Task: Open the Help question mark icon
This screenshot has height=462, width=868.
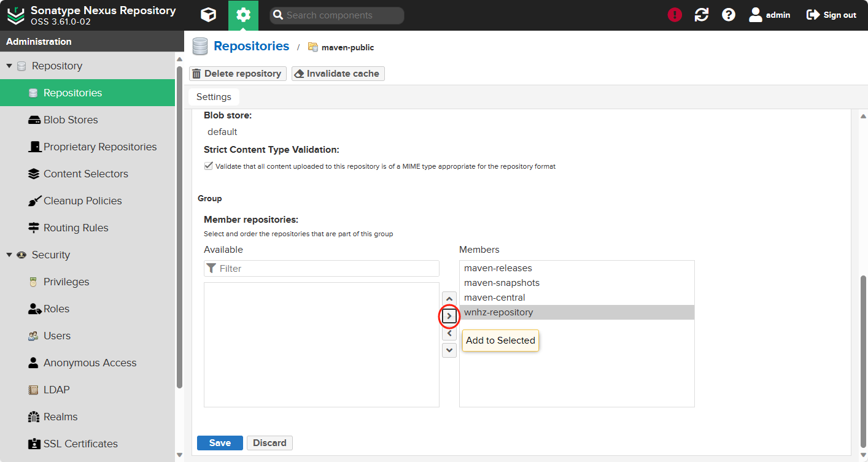Action: point(729,15)
